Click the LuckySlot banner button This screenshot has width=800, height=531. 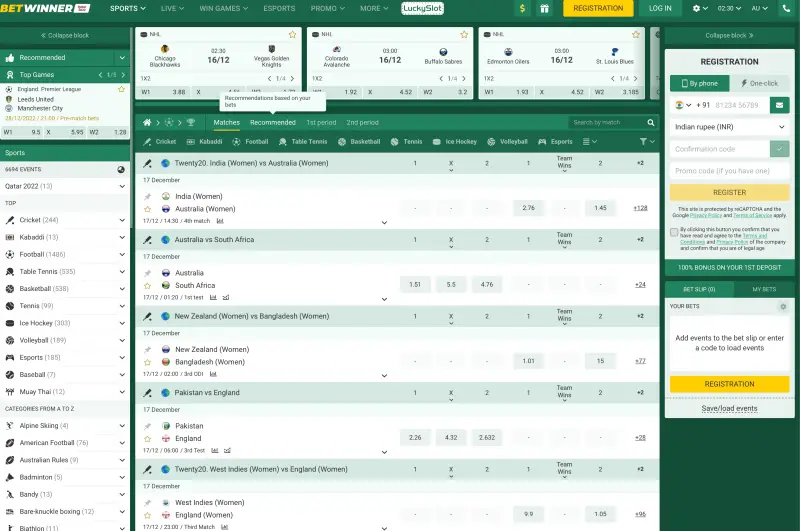click(x=422, y=9)
